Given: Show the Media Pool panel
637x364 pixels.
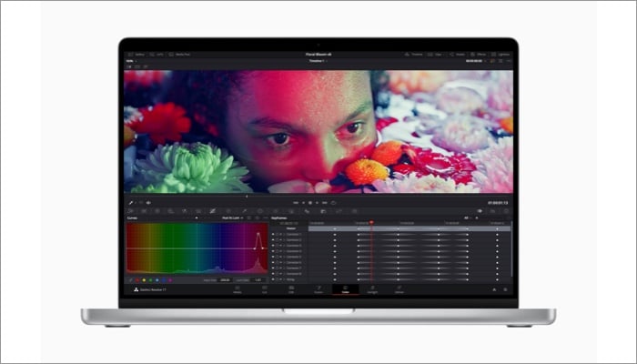Looking at the screenshot, I should (179, 55).
